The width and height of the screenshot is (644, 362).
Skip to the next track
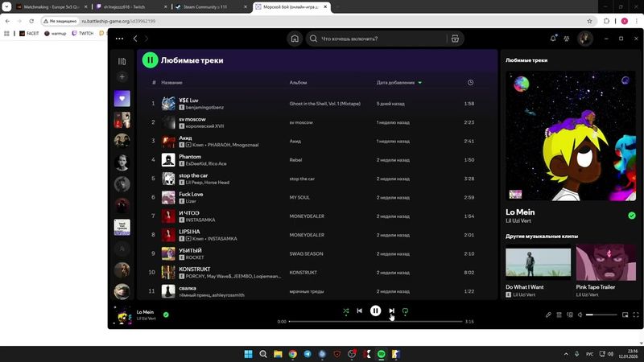(x=392, y=311)
